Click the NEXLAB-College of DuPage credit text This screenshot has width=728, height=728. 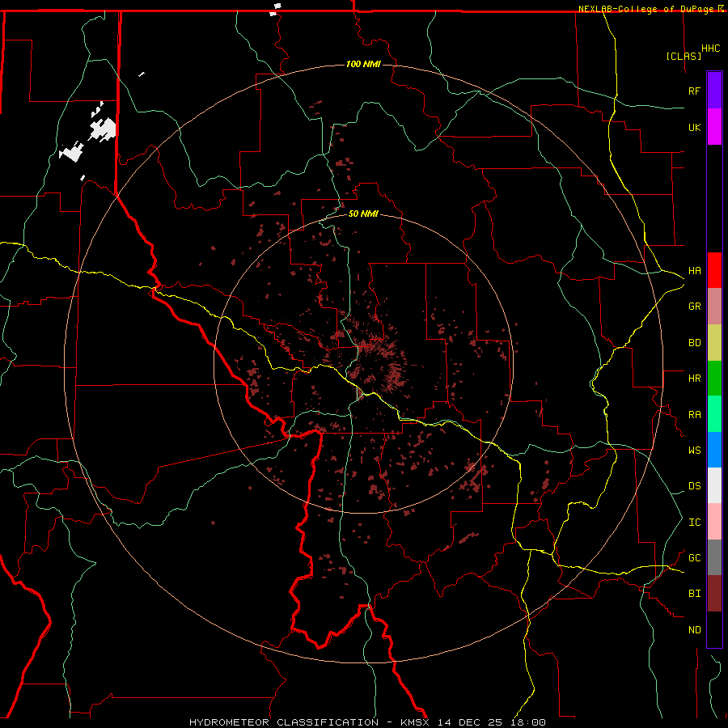click(x=647, y=9)
